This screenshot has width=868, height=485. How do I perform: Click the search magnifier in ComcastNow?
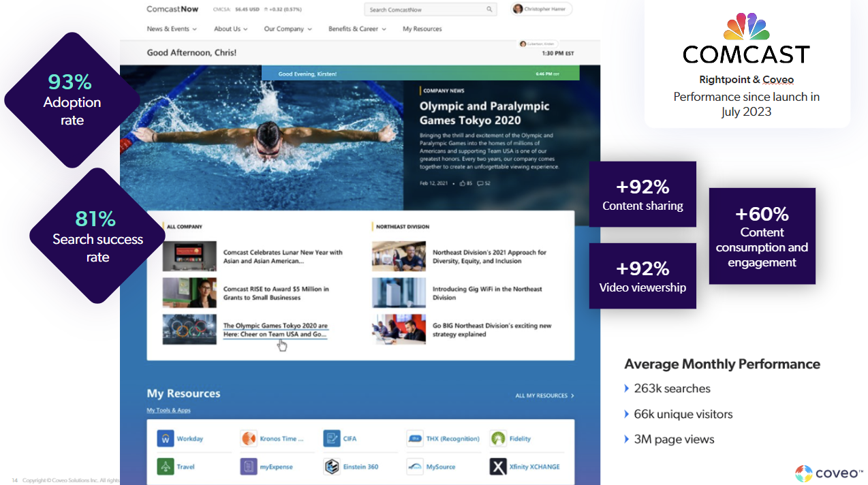pyautogui.click(x=489, y=10)
